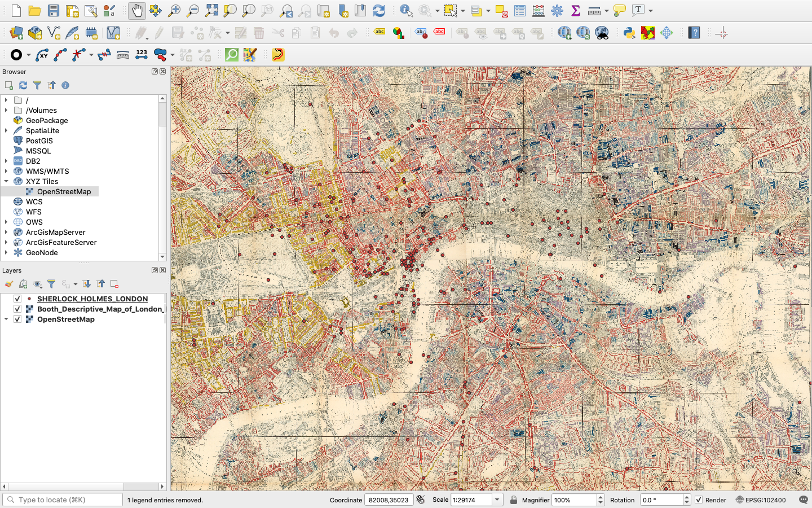Viewport: 812px width, 508px height.
Task: Click Remove Layer icon in Layers panel
Action: point(114,284)
